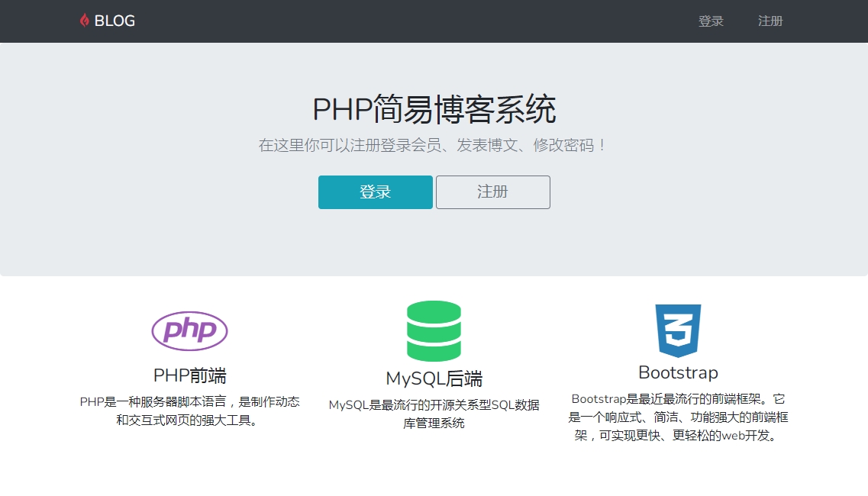Click the red flame logo icon
This screenshot has width=868, height=496.
[84, 21]
